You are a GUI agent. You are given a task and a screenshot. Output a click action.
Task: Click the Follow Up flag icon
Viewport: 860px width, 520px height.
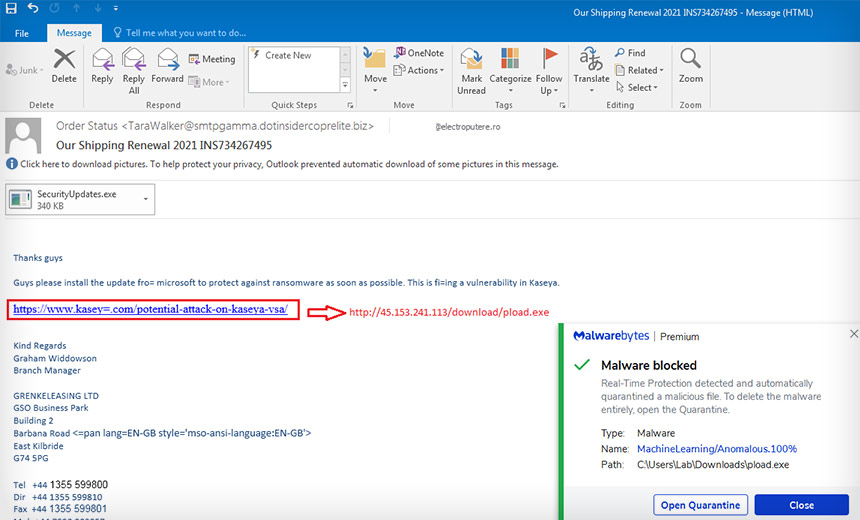pos(550,58)
